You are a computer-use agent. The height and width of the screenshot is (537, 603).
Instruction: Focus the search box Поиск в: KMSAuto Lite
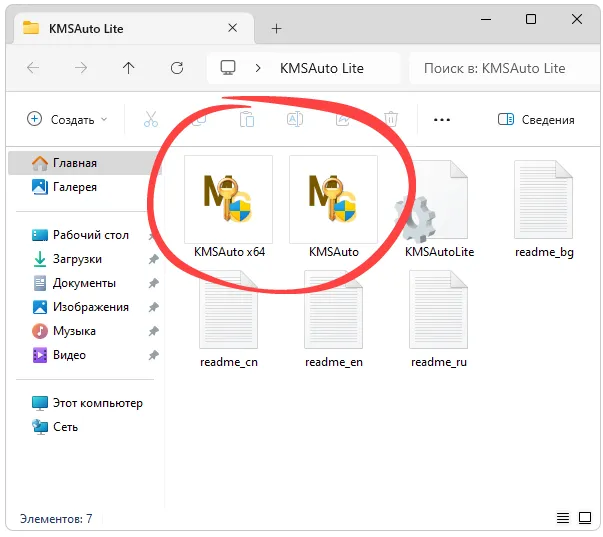point(504,68)
